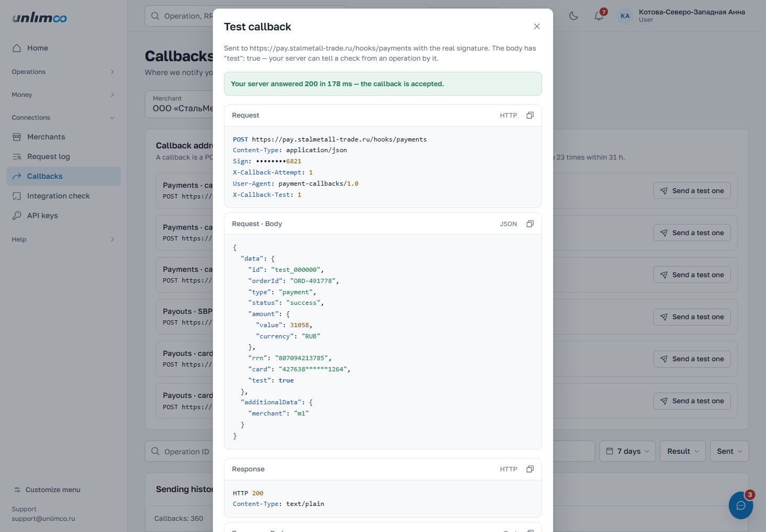The image size is (766, 532).
Task: Open the user avatar KA
Action: point(625,16)
